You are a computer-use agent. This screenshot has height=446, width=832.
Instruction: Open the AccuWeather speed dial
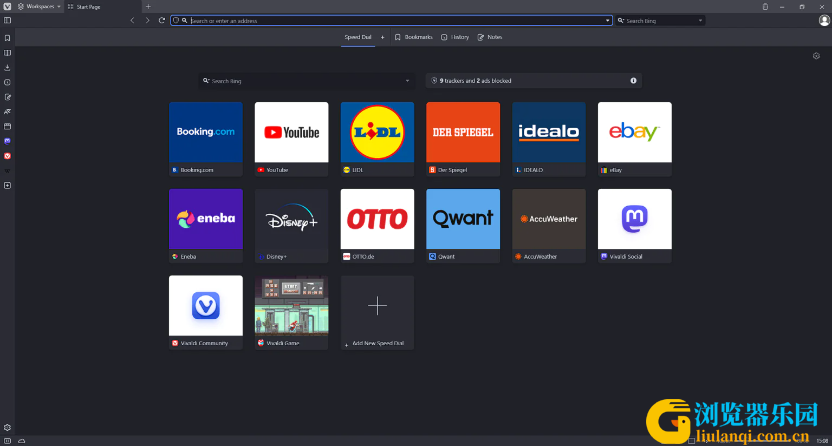[549, 226]
